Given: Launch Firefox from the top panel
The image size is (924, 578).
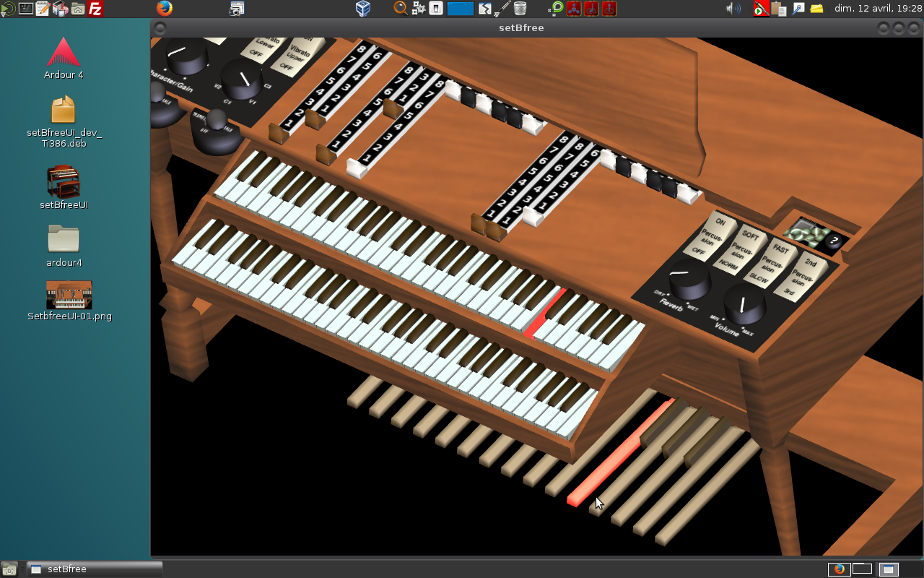Looking at the screenshot, I should 165,9.
